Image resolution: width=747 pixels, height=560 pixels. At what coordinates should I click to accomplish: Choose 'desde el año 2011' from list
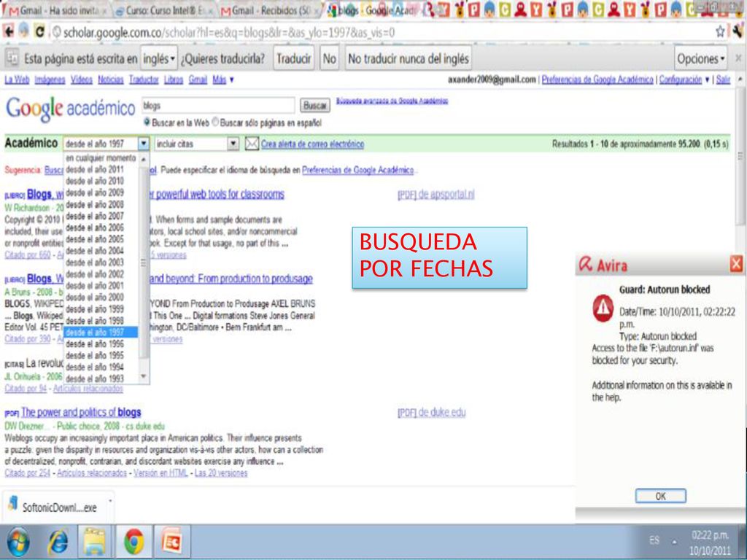pyautogui.click(x=101, y=169)
